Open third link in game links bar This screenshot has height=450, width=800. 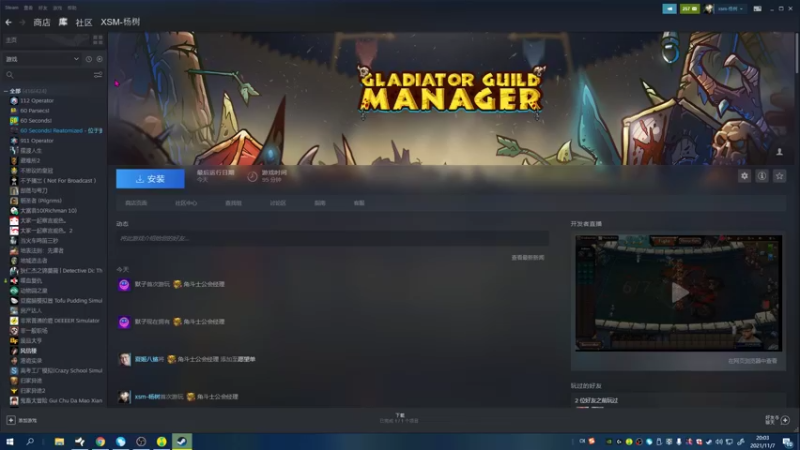pyautogui.click(x=233, y=203)
